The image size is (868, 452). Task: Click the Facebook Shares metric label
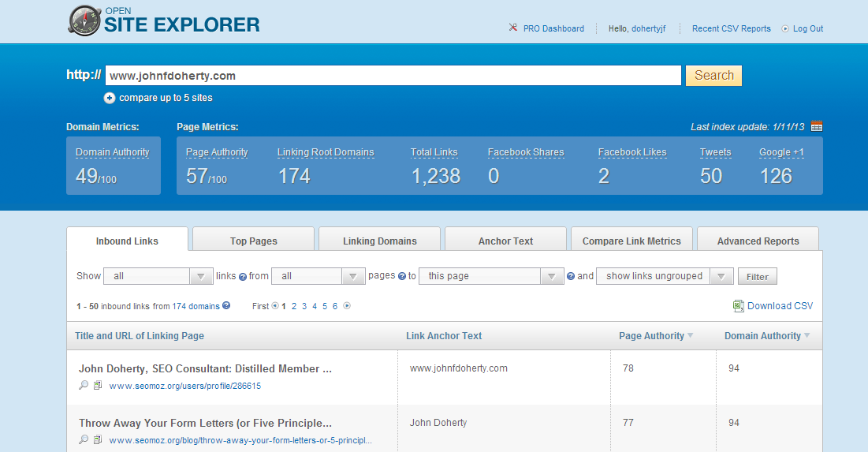[x=526, y=152]
